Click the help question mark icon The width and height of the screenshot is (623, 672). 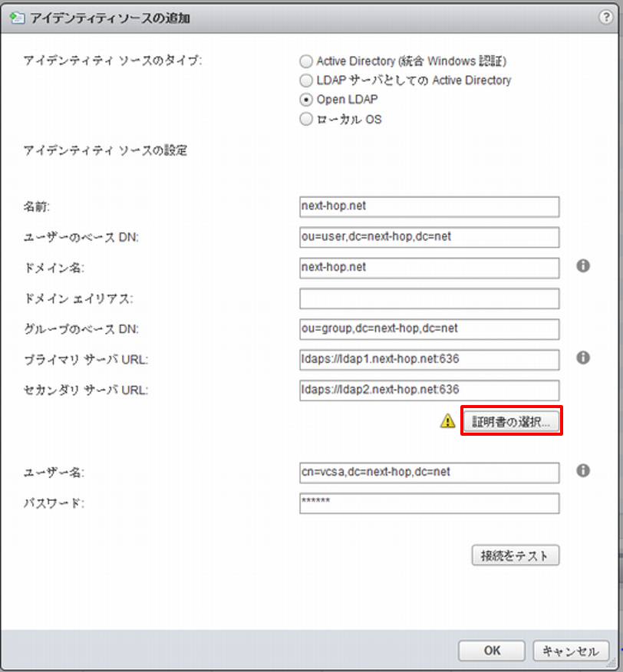point(608,15)
